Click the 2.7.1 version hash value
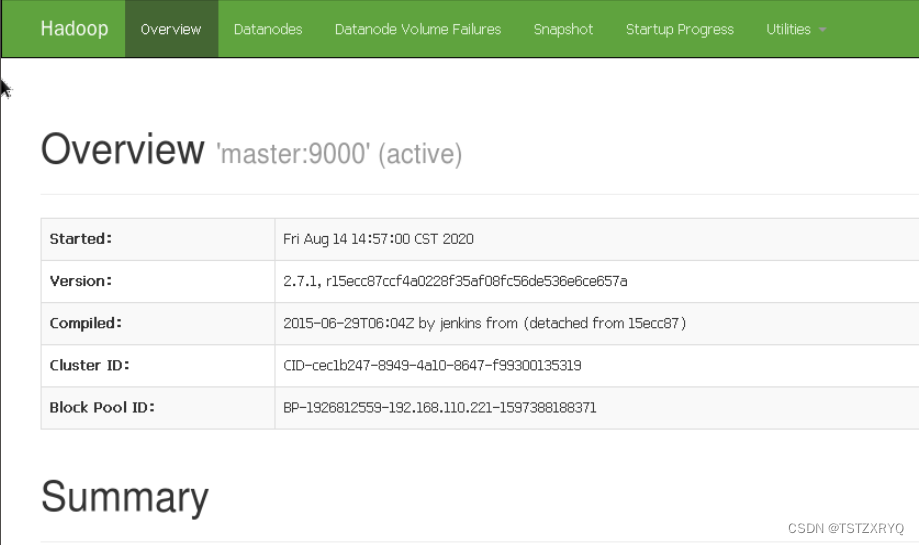 point(455,281)
